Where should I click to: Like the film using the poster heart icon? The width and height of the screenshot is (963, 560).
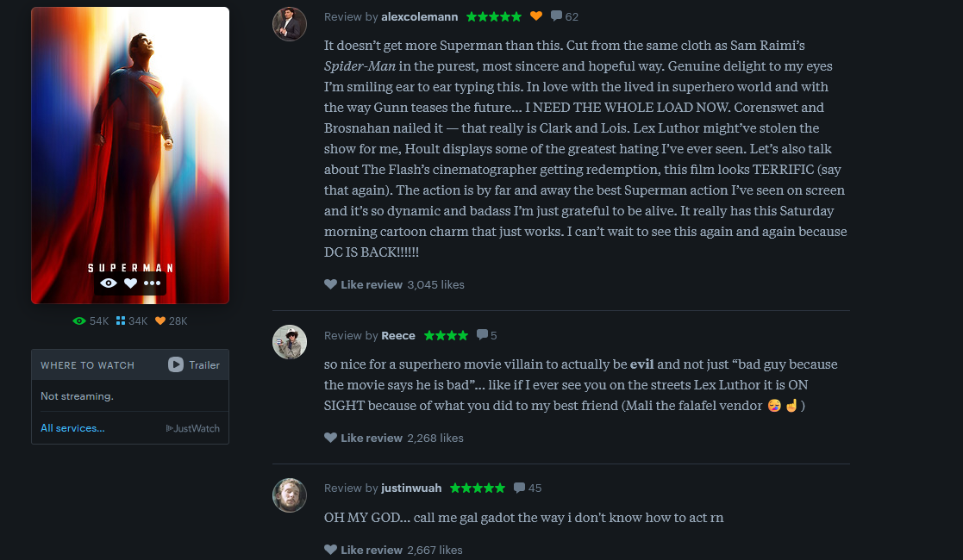click(130, 283)
